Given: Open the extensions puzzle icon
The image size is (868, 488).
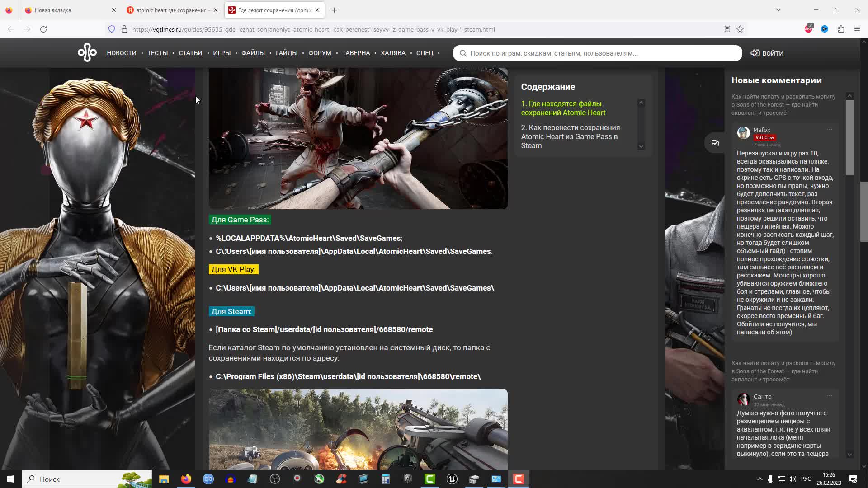Looking at the screenshot, I should pos(841,29).
